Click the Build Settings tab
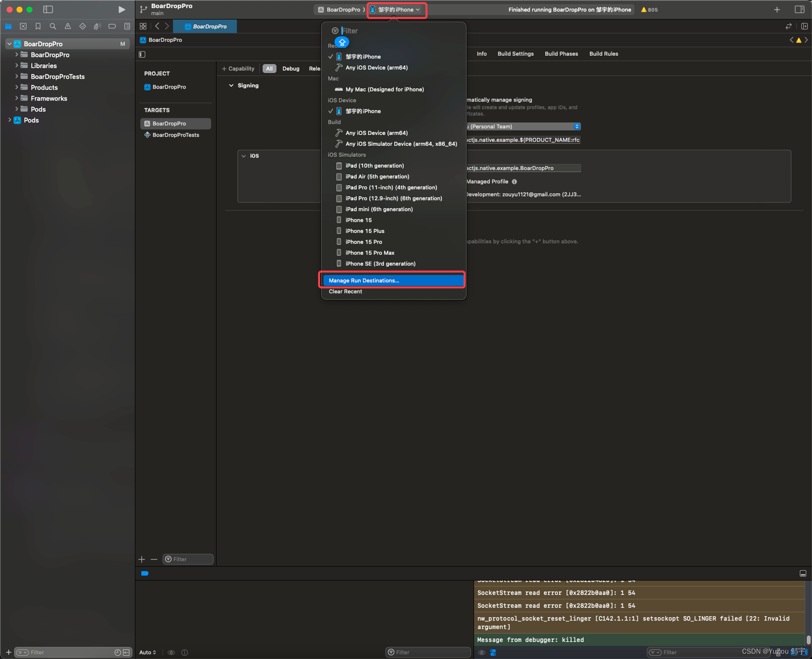The image size is (812, 659). coord(515,54)
